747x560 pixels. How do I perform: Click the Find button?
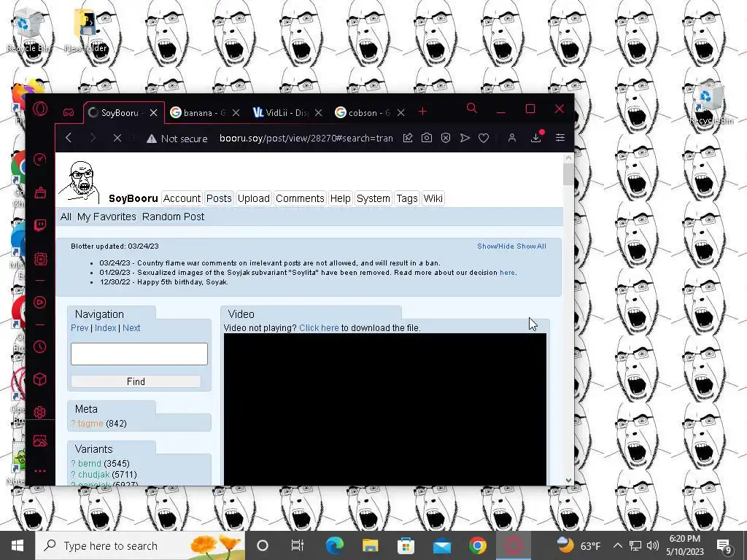136,381
